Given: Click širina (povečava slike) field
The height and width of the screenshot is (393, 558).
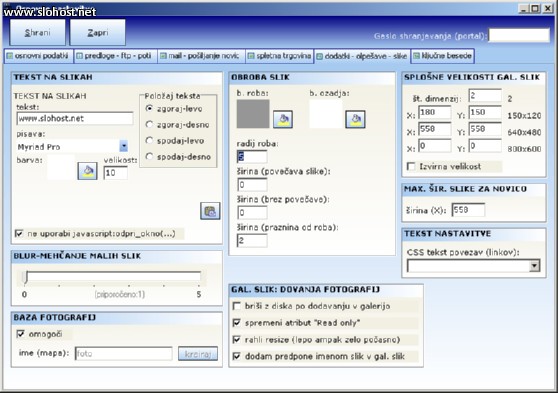Looking at the screenshot, I should tap(252, 184).
